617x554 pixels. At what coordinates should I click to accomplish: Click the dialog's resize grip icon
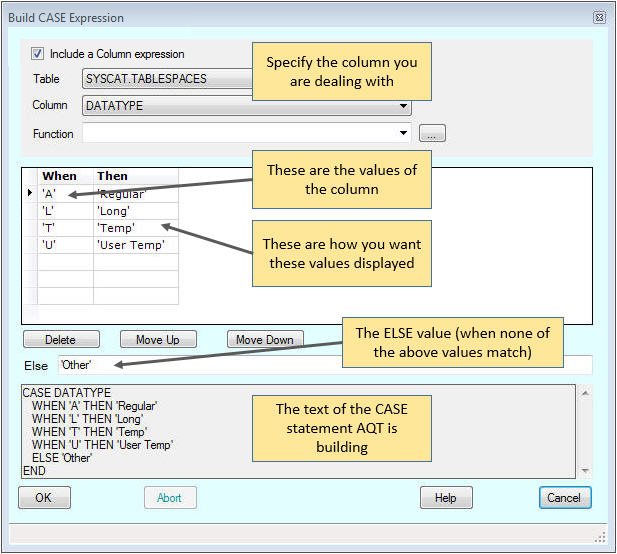(600, 537)
